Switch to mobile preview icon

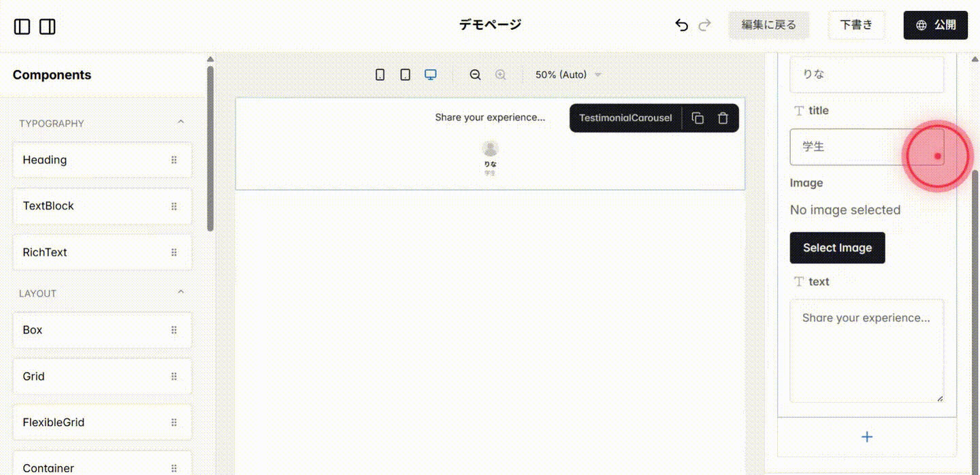coord(380,74)
